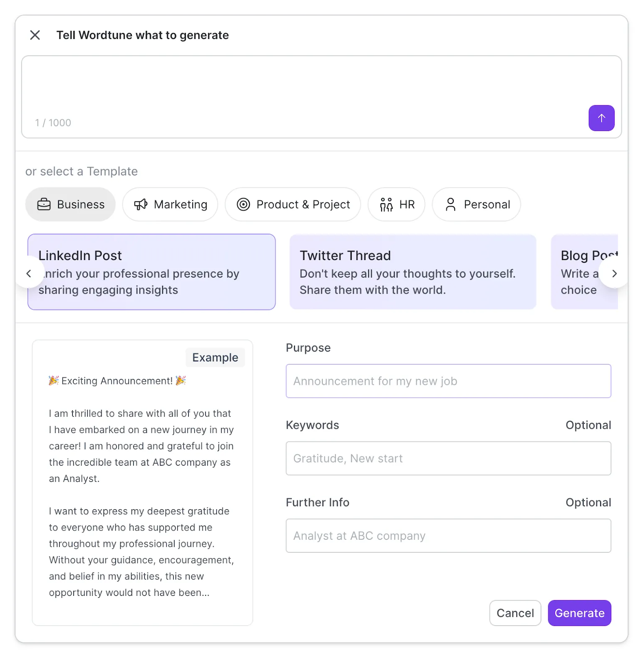Screen dimensions: 644x670
Task: Click into the Further Info field
Action: click(x=448, y=536)
